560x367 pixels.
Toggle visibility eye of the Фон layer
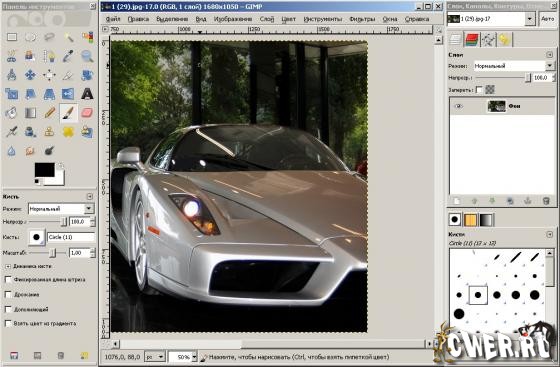coord(459,106)
